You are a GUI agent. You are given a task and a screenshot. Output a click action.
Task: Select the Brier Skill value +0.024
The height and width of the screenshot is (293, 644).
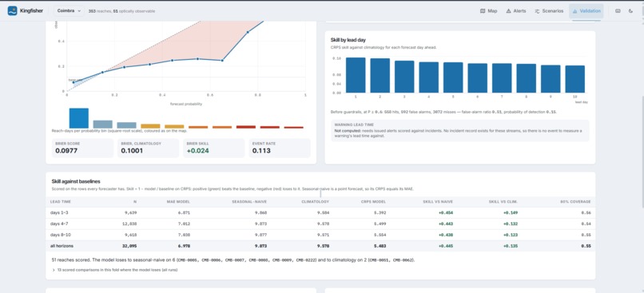197,151
